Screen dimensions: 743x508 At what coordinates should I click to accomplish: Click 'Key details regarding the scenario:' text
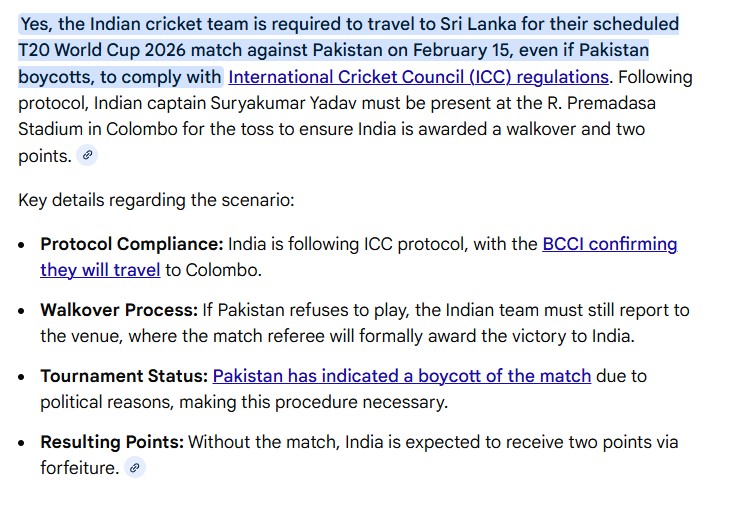click(156, 199)
